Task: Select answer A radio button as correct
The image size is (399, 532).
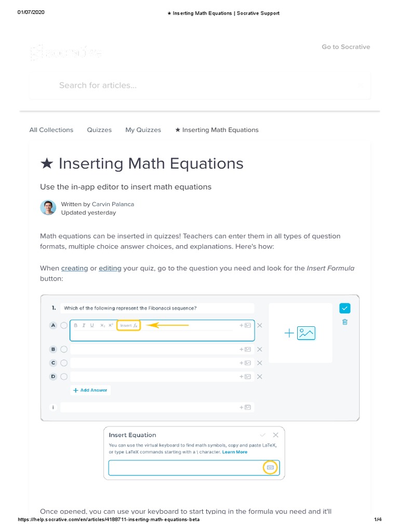Action: pyautogui.click(x=64, y=326)
